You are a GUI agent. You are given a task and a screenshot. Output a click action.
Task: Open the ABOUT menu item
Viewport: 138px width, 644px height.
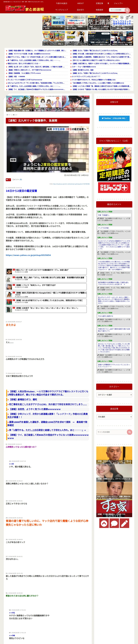point(81,4)
